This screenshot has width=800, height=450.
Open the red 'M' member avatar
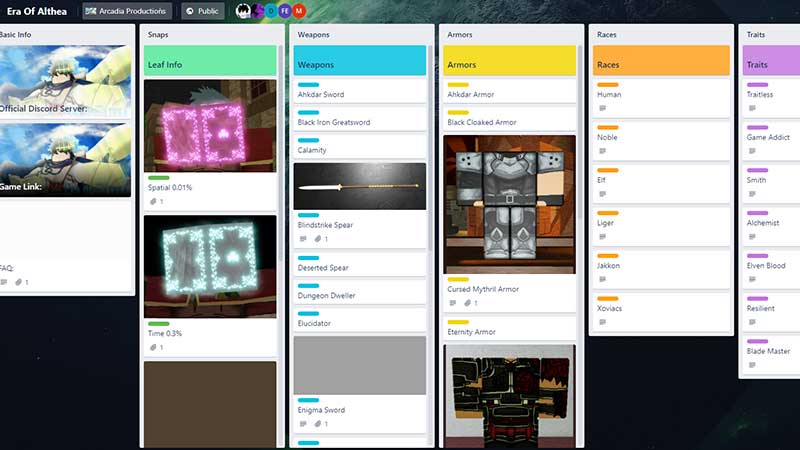299,11
